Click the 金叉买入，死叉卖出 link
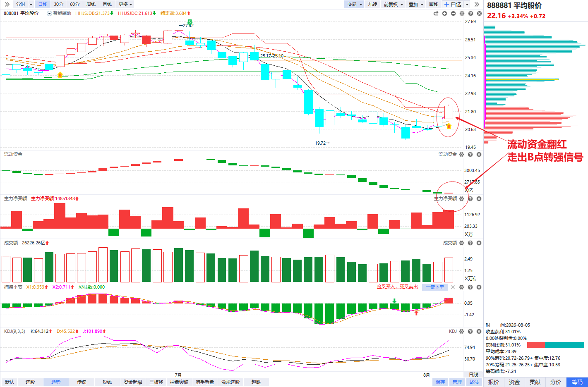588x387 pixels. tap(397, 287)
